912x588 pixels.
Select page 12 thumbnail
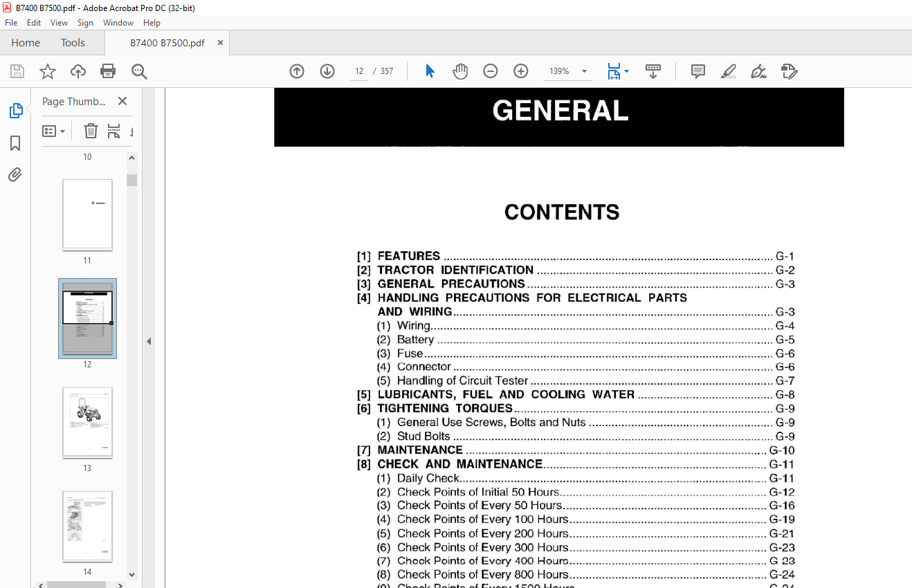point(87,318)
